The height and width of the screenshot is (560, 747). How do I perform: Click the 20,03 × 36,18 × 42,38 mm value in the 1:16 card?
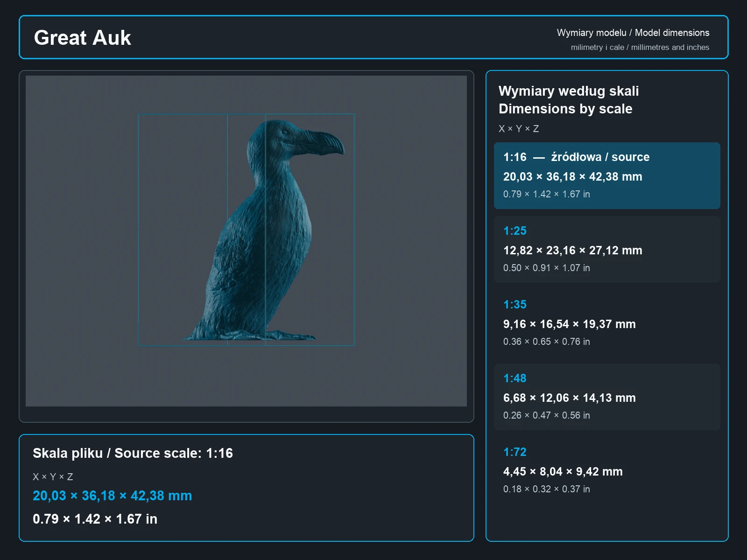click(572, 177)
